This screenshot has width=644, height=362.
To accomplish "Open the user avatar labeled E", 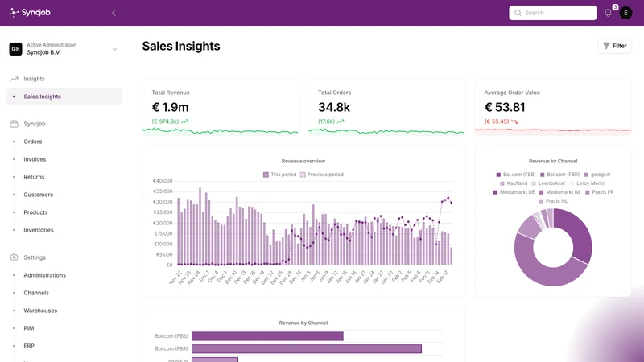I will coord(625,13).
